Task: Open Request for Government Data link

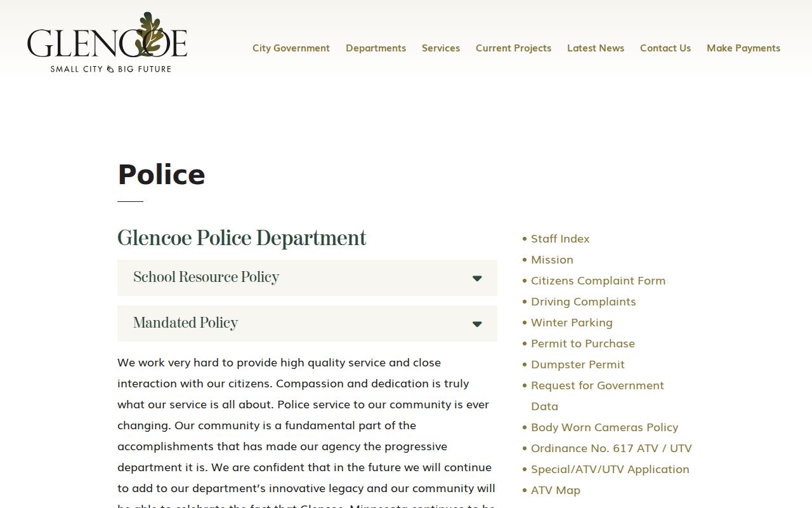Action: point(598,396)
